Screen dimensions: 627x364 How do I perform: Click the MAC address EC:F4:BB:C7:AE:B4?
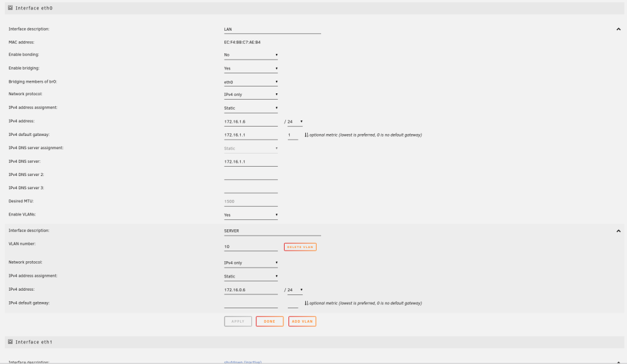tap(242, 42)
